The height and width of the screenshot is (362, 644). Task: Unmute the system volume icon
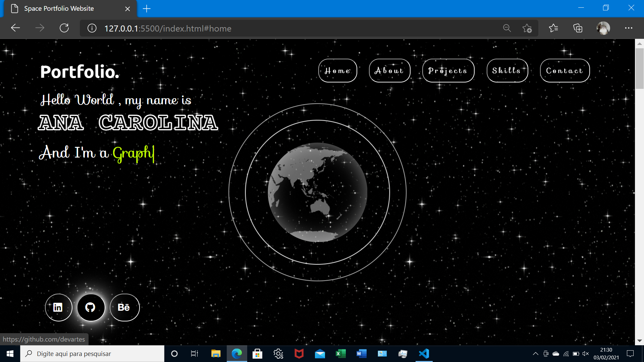(x=586, y=353)
